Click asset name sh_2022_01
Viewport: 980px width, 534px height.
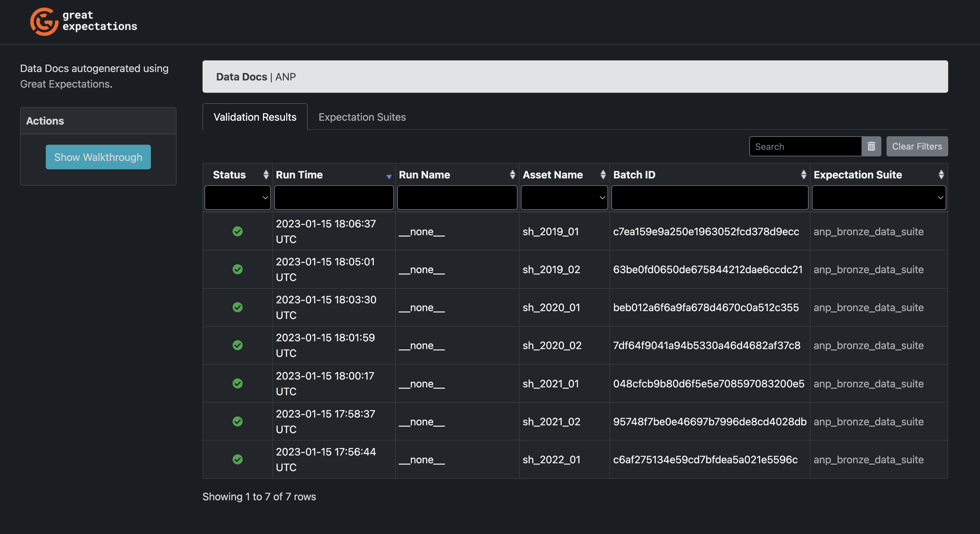click(x=551, y=460)
